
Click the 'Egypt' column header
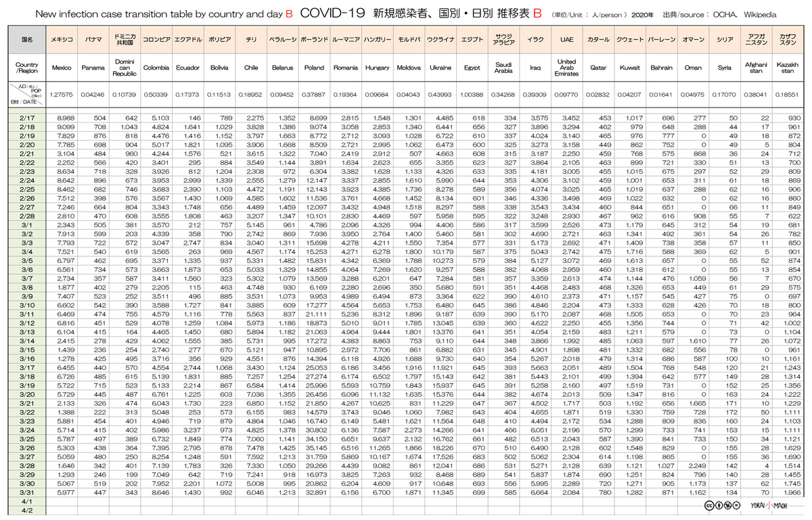[x=472, y=68]
